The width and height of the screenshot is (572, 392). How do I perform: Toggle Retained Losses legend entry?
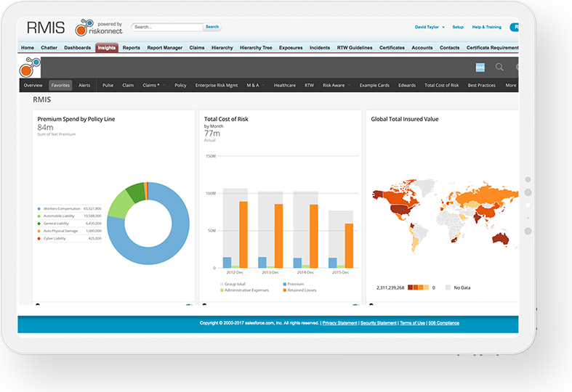pos(299,290)
